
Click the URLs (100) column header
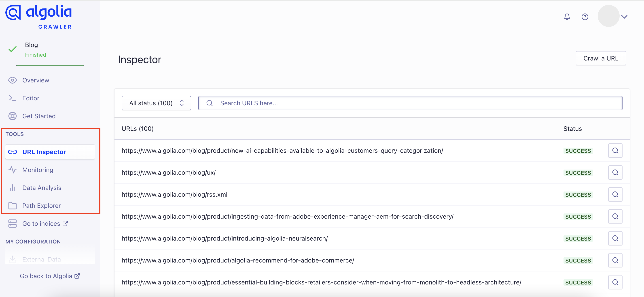138,129
